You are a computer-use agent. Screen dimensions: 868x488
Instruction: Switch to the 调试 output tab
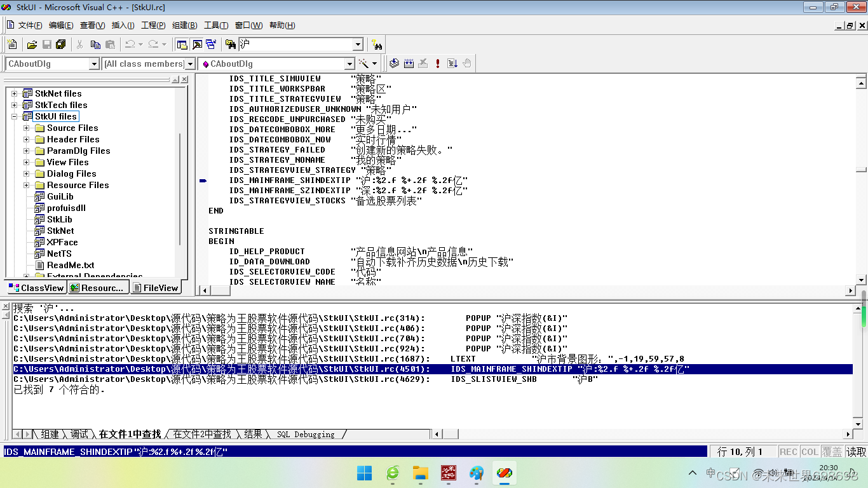[79, 434]
